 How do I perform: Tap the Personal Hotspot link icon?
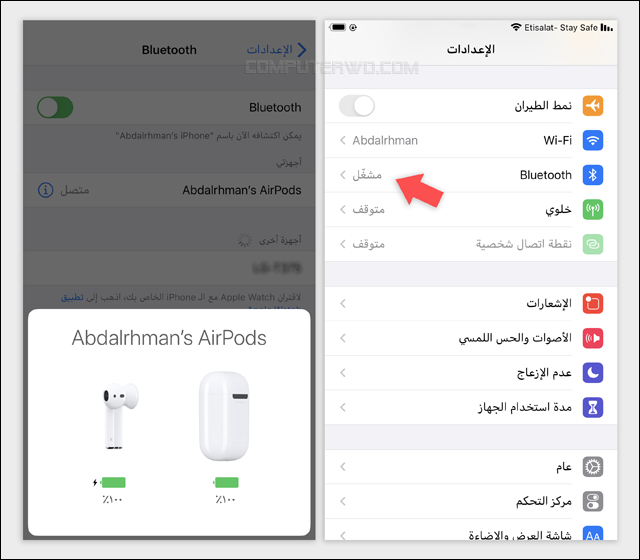coord(593,244)
